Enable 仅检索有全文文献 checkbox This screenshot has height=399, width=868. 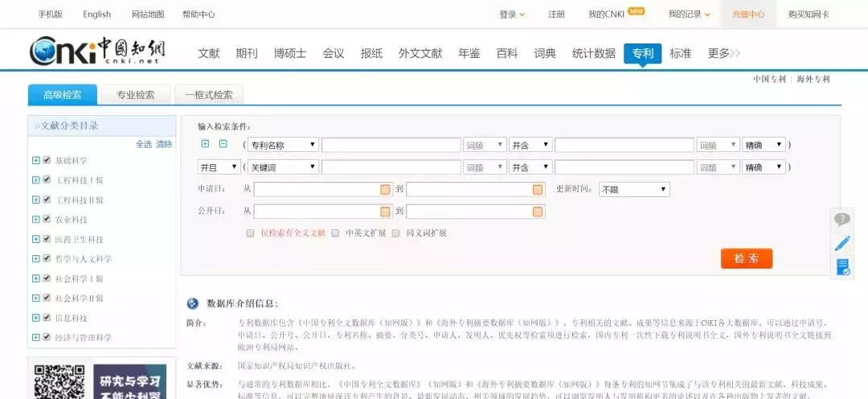(x=250, y=233)
